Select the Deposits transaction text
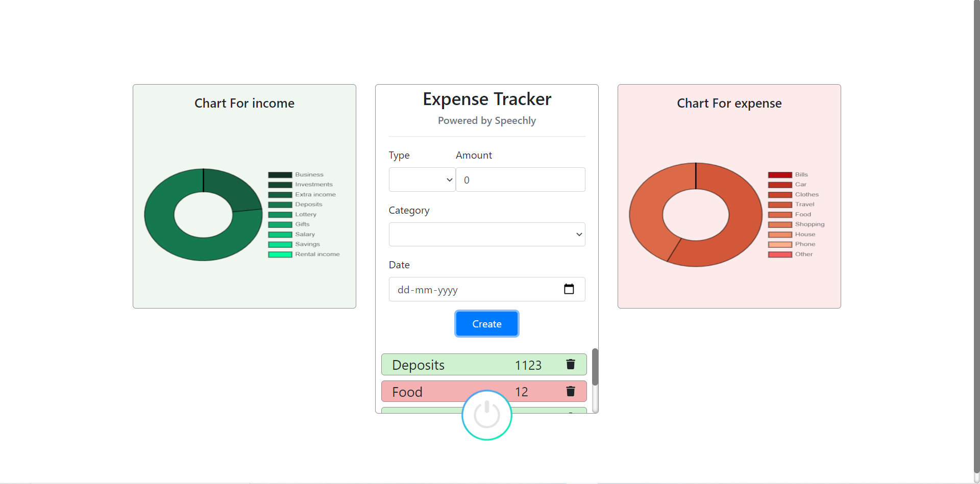 [418, 365]
